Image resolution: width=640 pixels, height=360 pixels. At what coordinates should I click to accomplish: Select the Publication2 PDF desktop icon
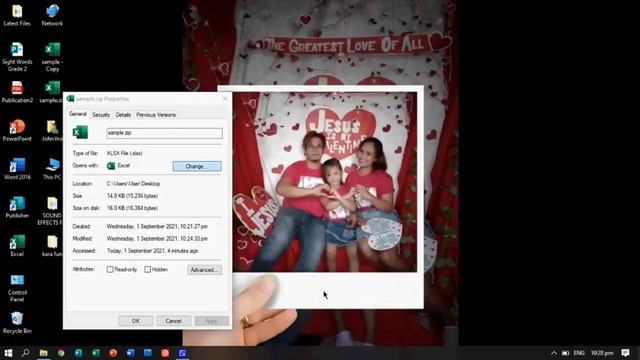pyautogui.click(x=17, y=92)
